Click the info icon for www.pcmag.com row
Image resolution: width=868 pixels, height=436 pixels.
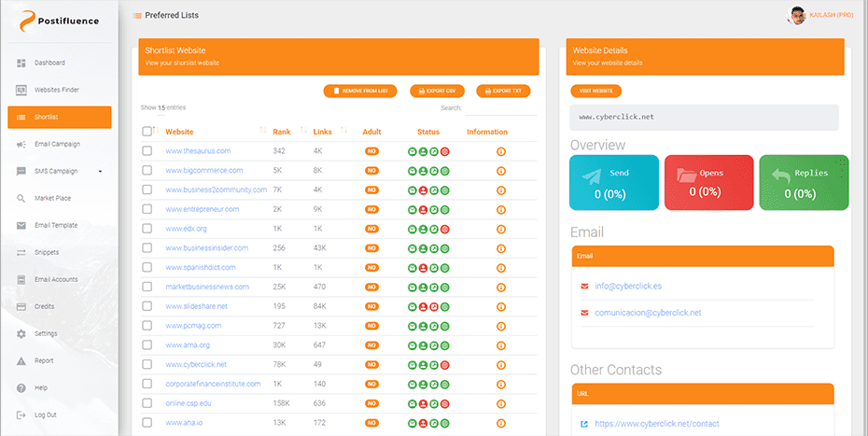tap(500, 326)
